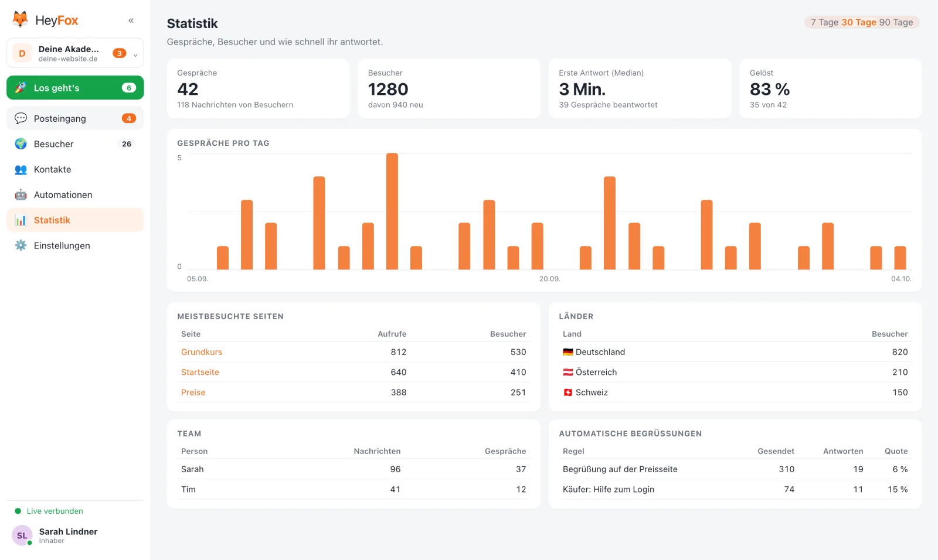
Task: Click the badge 3 on workspace selector
Action: tap(120, 53)
